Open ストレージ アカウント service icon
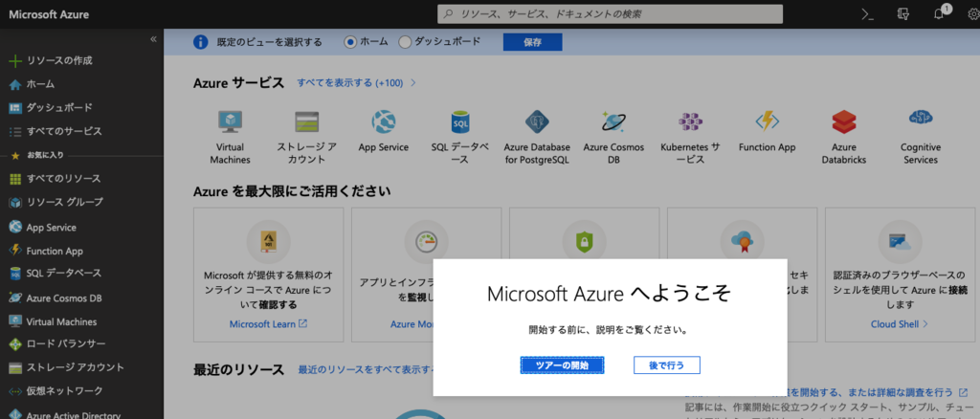This screenshot has width=980, height=419. click(307, 122)
